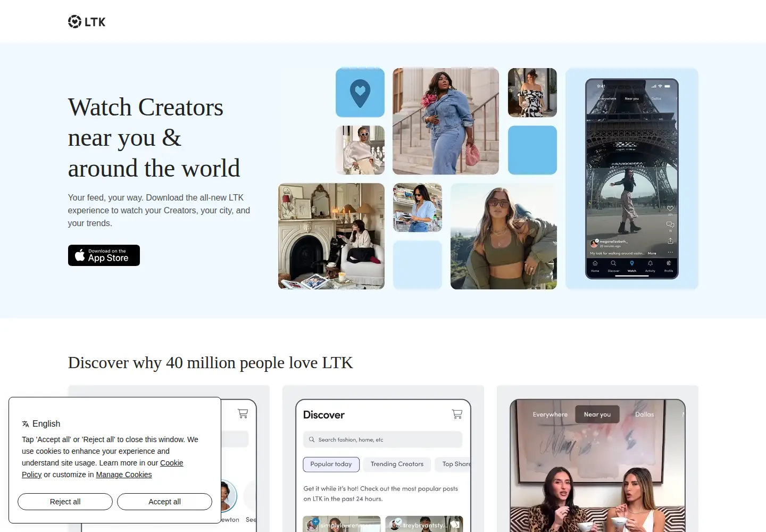766x532 pixels.
Task: Click the shopping cart icon in Discover card
Action: coord(457,414)
